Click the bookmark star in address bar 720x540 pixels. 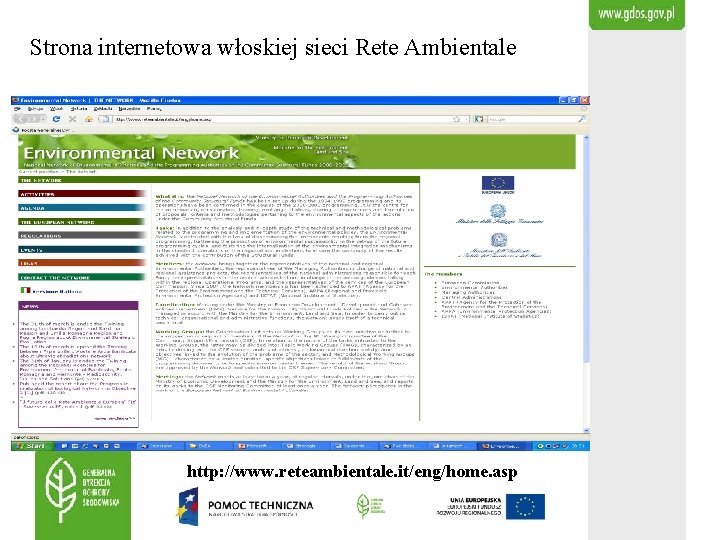456,119
